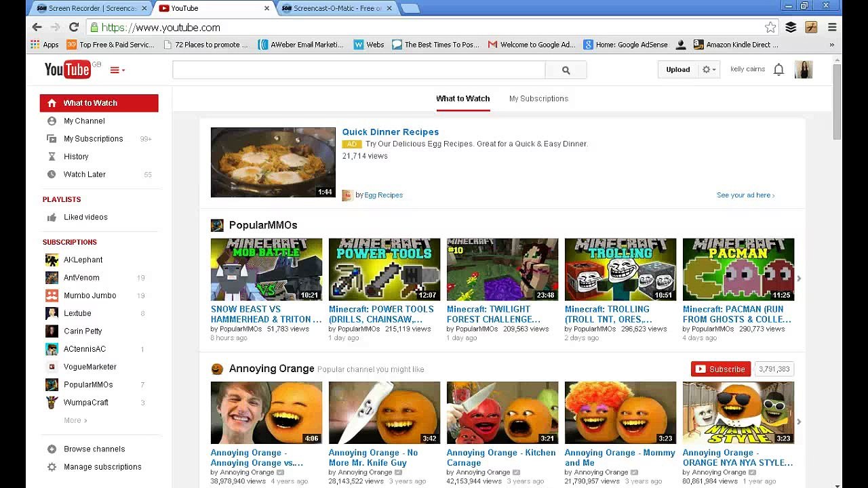Play the Minecraft Pacman video thumbnail
This screenshot has height=488, width=868.
738,269
